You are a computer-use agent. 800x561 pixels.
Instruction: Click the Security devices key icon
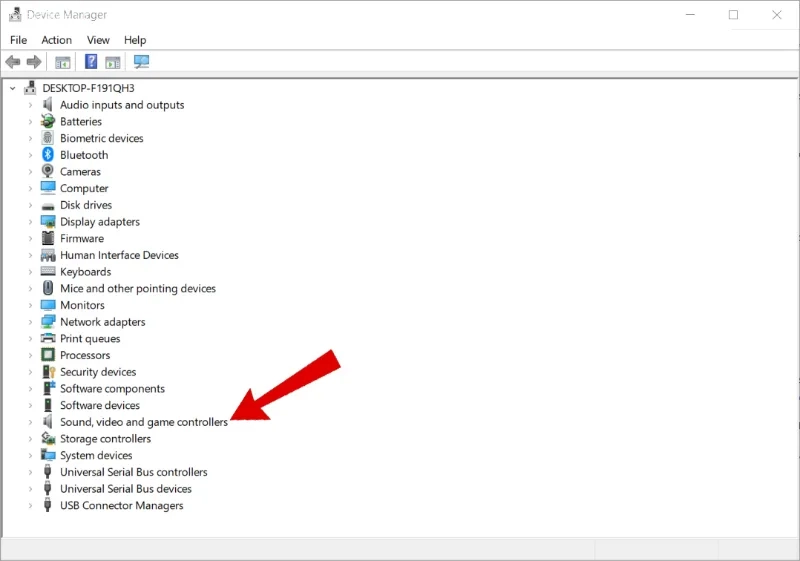coord(48,372)
